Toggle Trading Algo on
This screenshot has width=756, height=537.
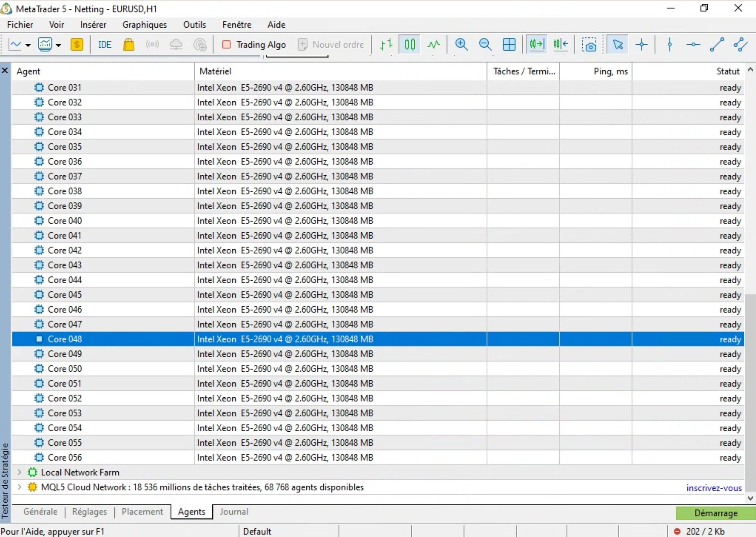[254, 45]
